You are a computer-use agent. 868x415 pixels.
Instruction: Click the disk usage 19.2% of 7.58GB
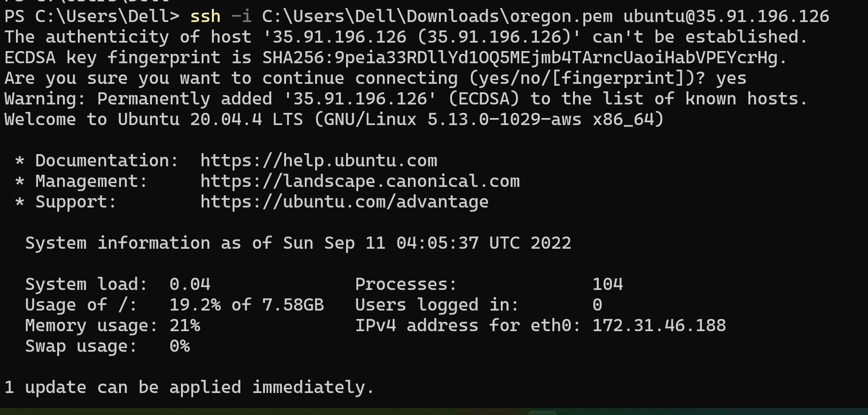pos(247,305)
